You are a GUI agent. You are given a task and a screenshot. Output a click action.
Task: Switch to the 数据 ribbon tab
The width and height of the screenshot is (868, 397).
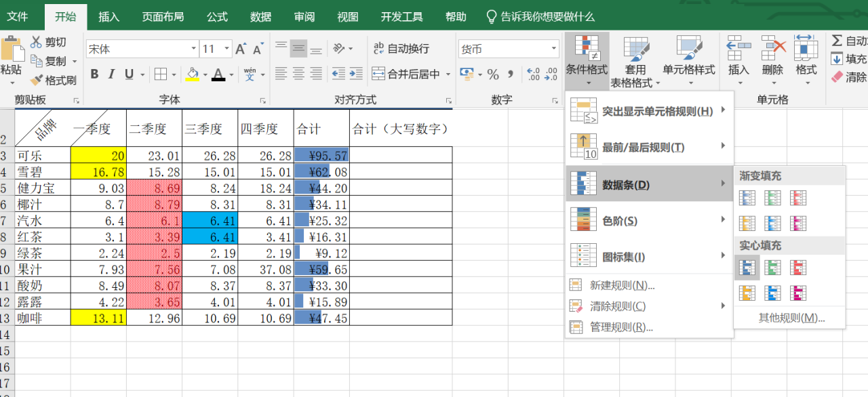point(260,17)
